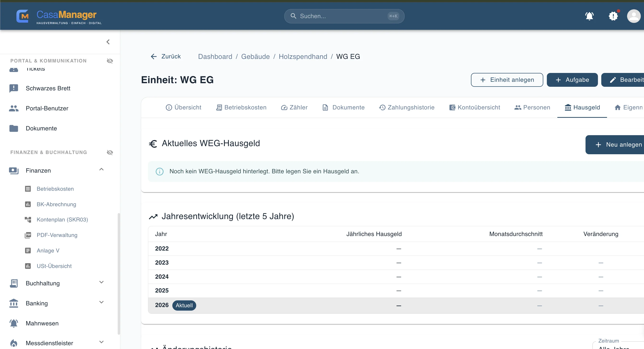Switch to the Dokumente tab
The height and width of the screenshot is (349, 644).
343,108
